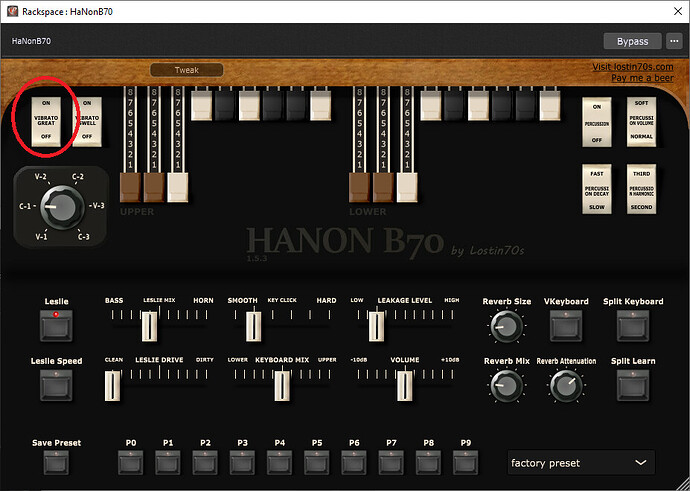The width and height of the screenshot is (690, 491).
Task: Toggle Percussion Decay Fast/Slow switch
Action: 597,189
